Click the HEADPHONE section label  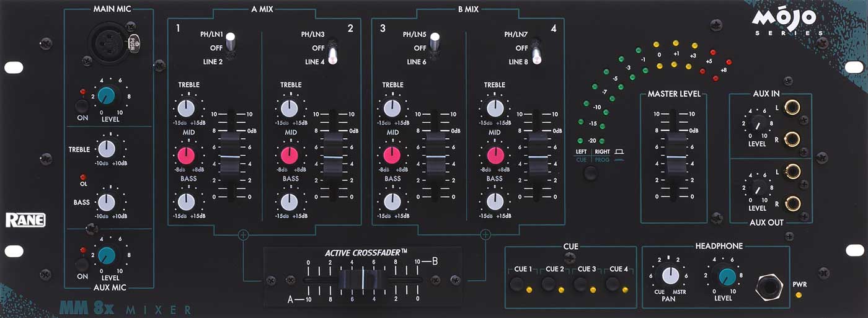click(719, 246)
